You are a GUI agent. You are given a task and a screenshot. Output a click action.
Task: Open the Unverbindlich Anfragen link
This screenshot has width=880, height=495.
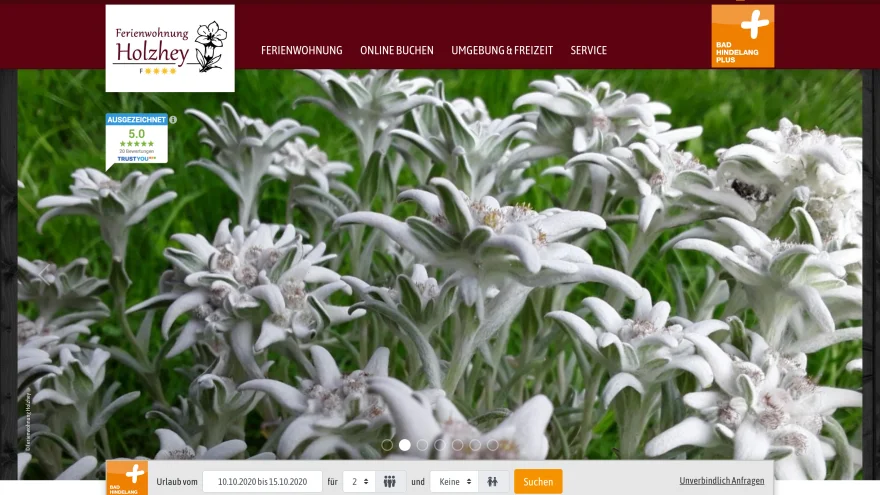pyautogui.click(x=722, y=481)
